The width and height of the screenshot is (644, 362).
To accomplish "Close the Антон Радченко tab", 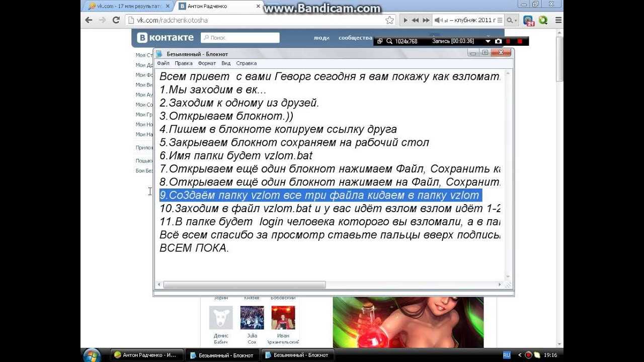I will pos(258,6).
